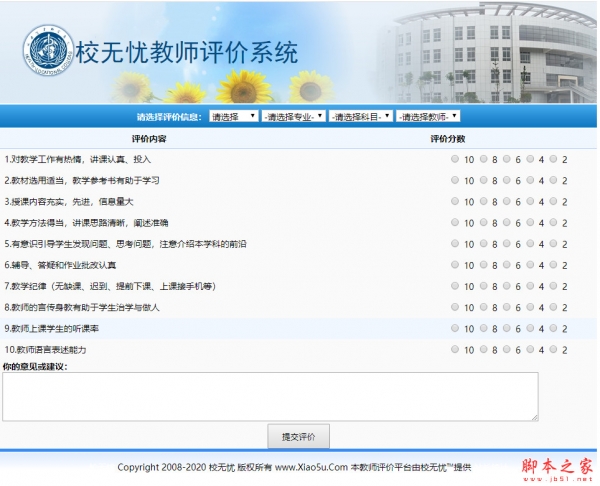Select score 8 for question 5

tap(484, 243)
